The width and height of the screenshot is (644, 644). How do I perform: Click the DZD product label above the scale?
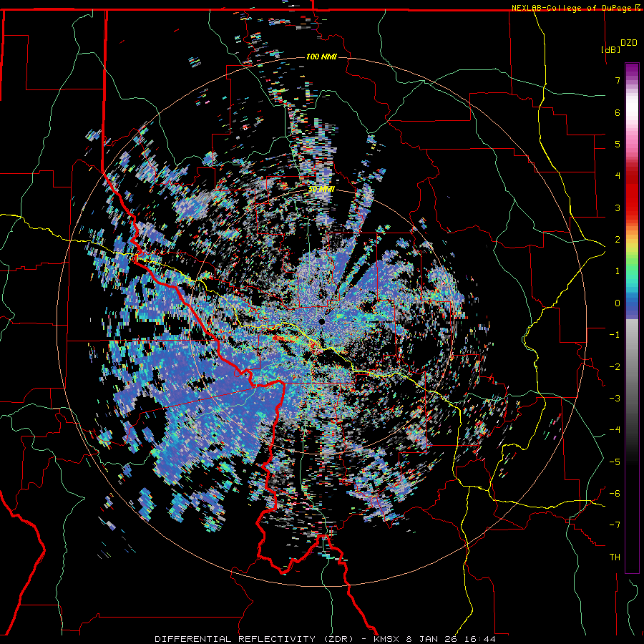629,43
